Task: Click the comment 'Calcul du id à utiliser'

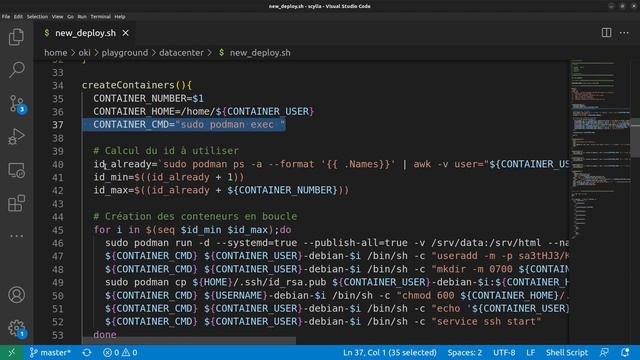Action: coord(166,151)
